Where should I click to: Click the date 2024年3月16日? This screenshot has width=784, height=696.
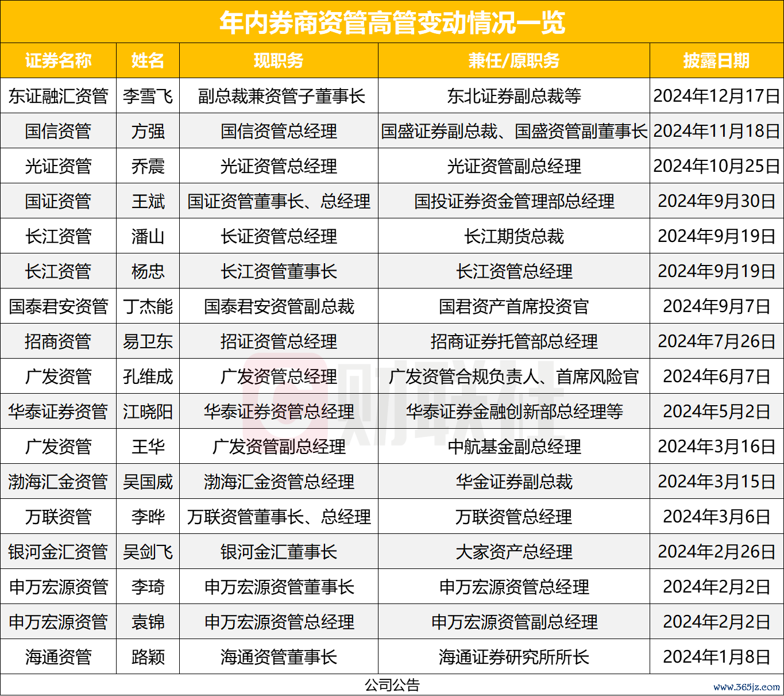point(716,447)
